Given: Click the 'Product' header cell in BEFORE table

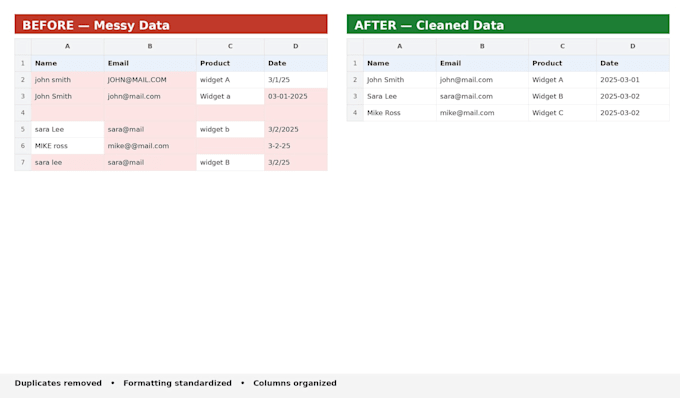Looking at the screenshot, I should click(x=230, y=63).
